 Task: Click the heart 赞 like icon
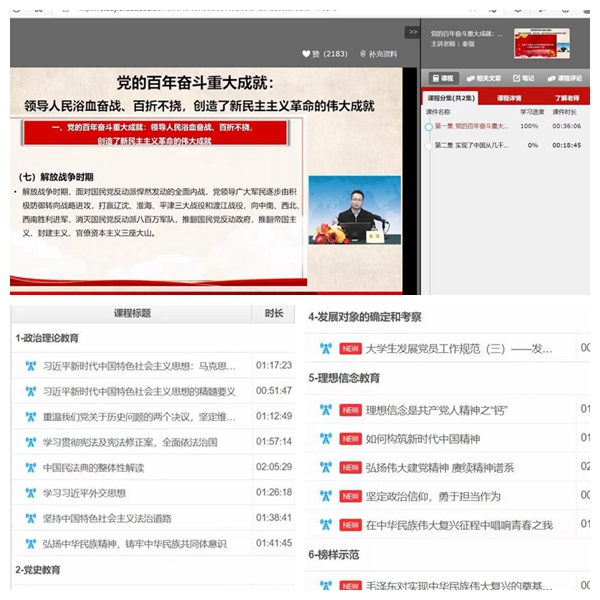[x=307, y=53]
